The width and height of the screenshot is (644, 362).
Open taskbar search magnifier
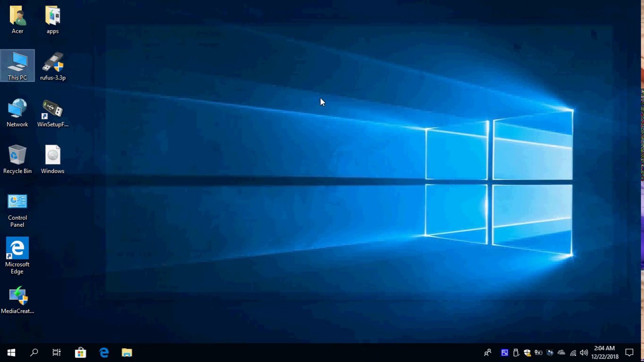click(34, 352)
